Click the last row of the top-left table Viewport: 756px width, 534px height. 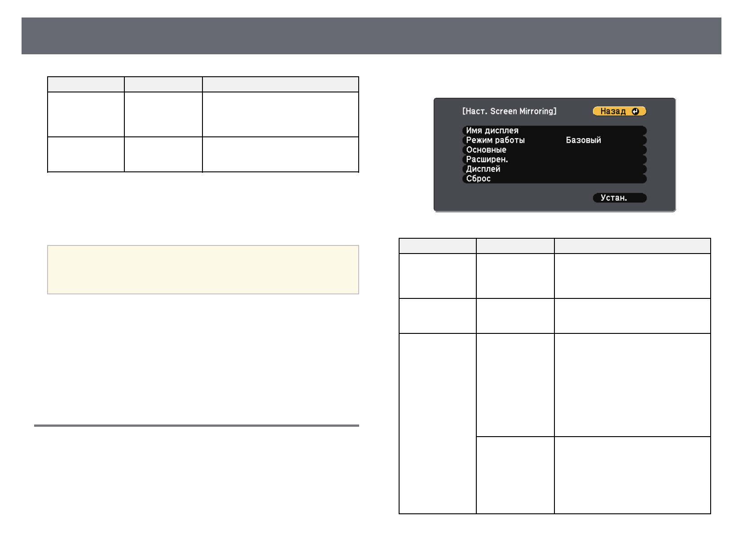[x=203, y=154]
